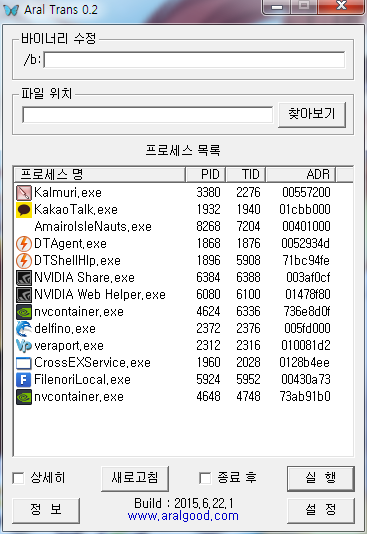Select the CrossEXService.exe process name
The image size is (367, 534).
point(92,363)
